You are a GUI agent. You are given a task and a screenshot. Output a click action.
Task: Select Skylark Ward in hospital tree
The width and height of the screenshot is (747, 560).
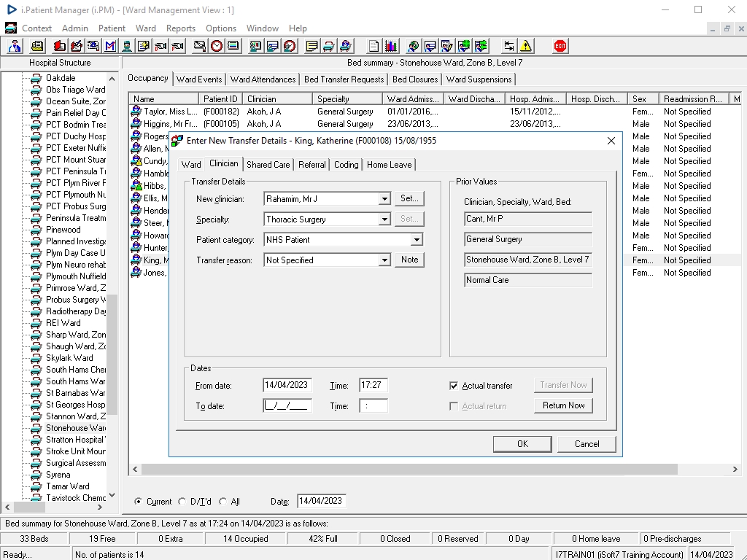69,358
